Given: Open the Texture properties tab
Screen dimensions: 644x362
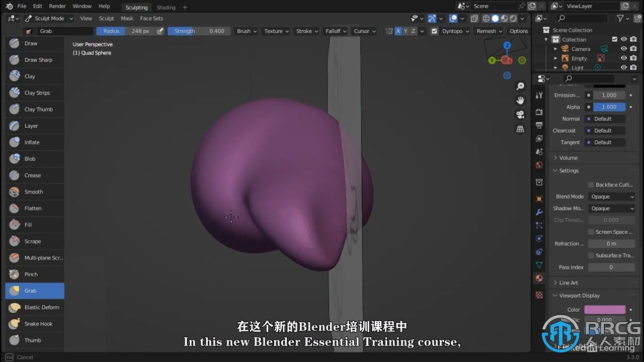Looking at the screenshot, I should [x=539, y=295].
